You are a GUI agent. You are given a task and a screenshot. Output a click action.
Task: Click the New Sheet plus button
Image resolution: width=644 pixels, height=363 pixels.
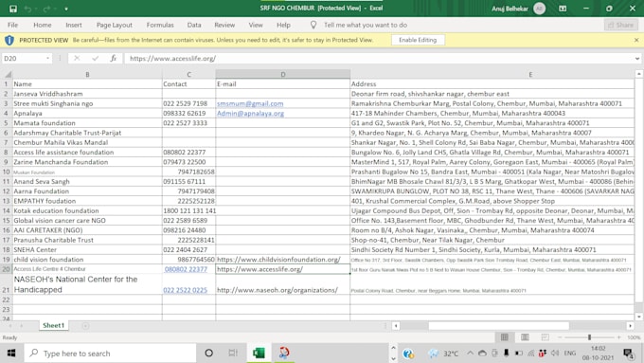point(85,326)
